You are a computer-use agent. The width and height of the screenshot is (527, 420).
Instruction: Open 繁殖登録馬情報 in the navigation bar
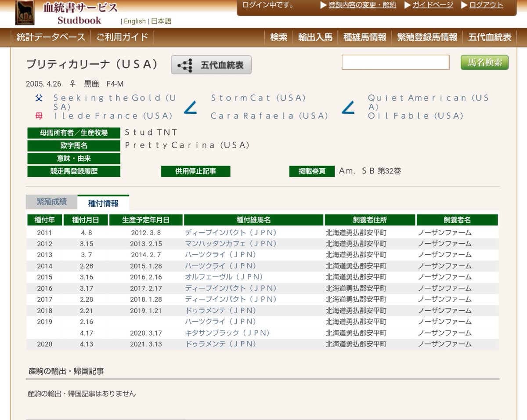(x=427, y=37)
